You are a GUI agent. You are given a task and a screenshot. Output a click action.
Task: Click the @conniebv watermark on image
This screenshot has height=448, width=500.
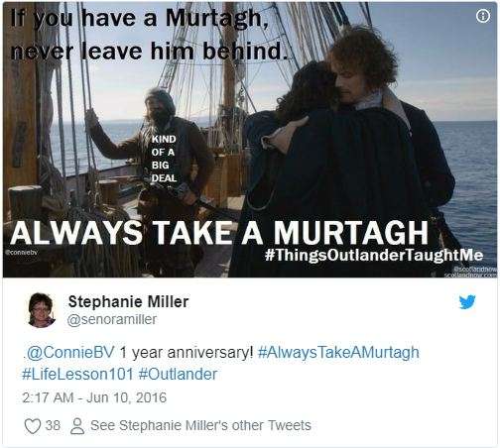coord(22,252)
